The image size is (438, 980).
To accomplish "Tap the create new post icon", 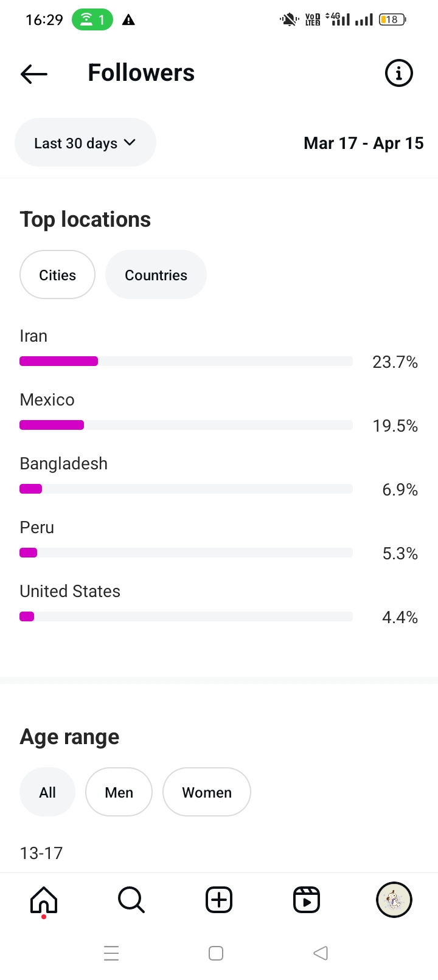I will 219,900.
